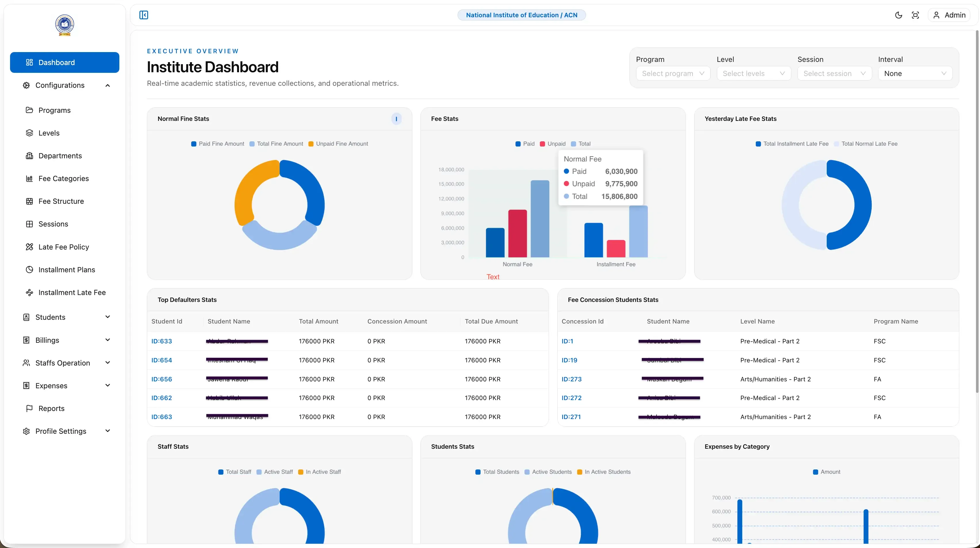Click the Expenses sidebar icon
Screen dimensions: 980x548
click(x=26, y=385)
